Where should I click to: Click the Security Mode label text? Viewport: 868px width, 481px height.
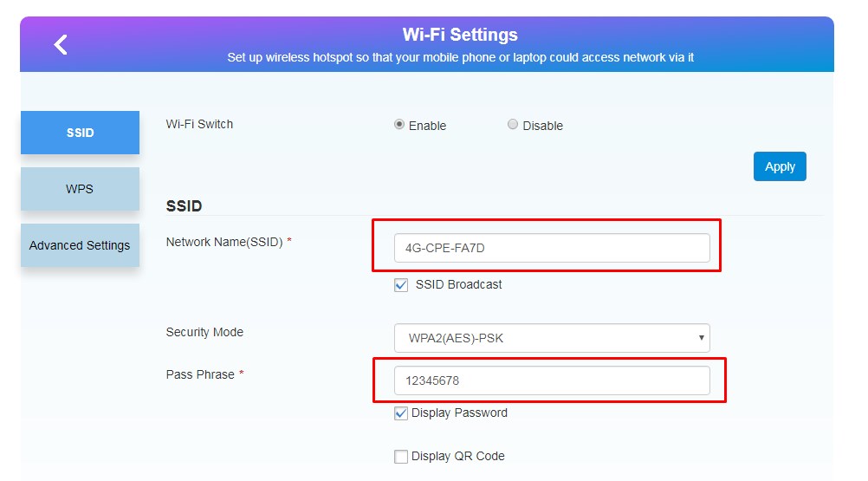tap(204, 332)
